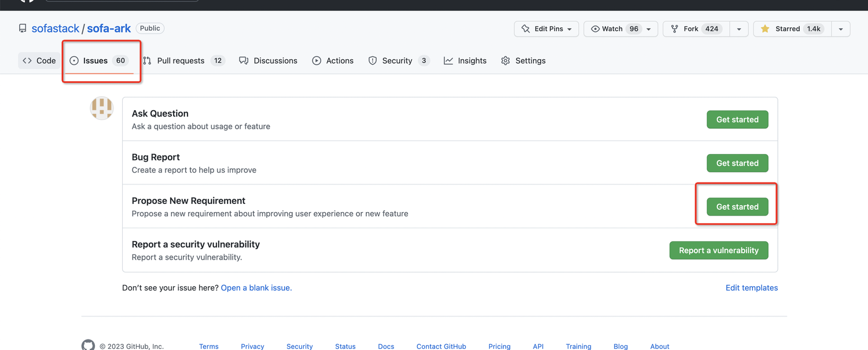This screenshot has width=868, height=350.
Task: Click the Bug Report heading
Action: click(156, 157)
